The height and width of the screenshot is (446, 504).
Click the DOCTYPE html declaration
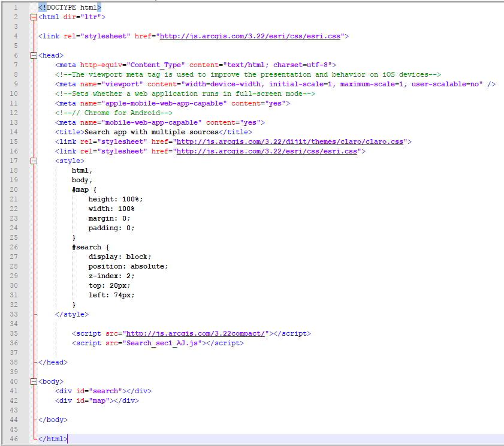tap(70, 7)
